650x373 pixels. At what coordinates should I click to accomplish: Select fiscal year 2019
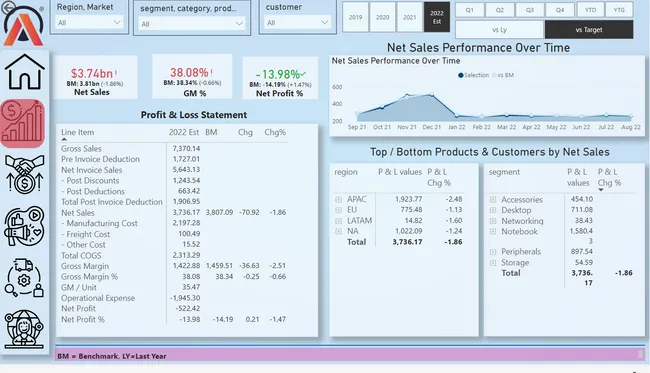pyautogui.click(x=355, y=17)
